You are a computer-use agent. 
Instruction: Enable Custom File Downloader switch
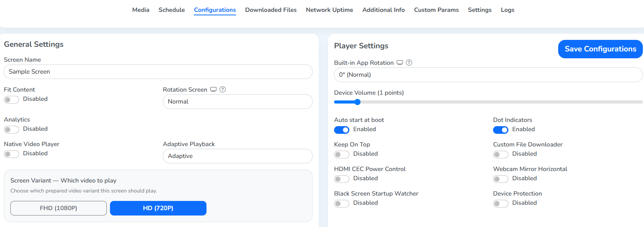pos(501,155)
